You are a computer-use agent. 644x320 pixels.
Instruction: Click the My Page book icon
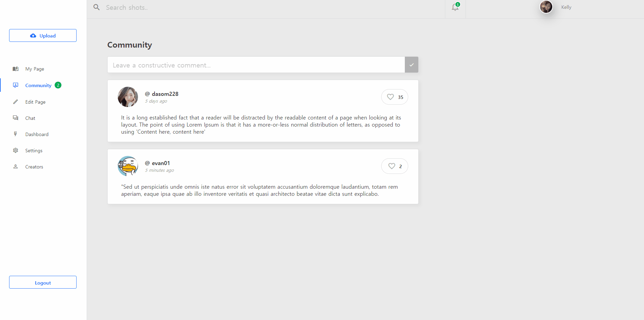16,69
